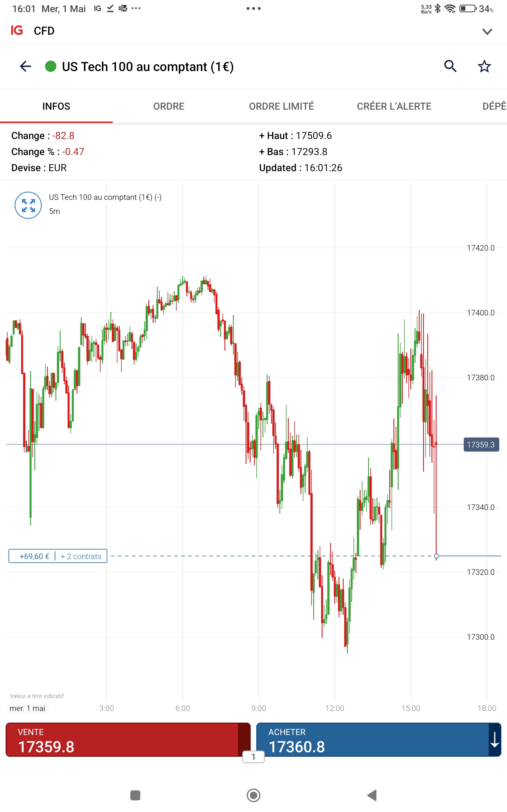Click the position level marker circle
The width and height of the screenshot is (507, 812).
pyautogui.click(x=436, y=556)
